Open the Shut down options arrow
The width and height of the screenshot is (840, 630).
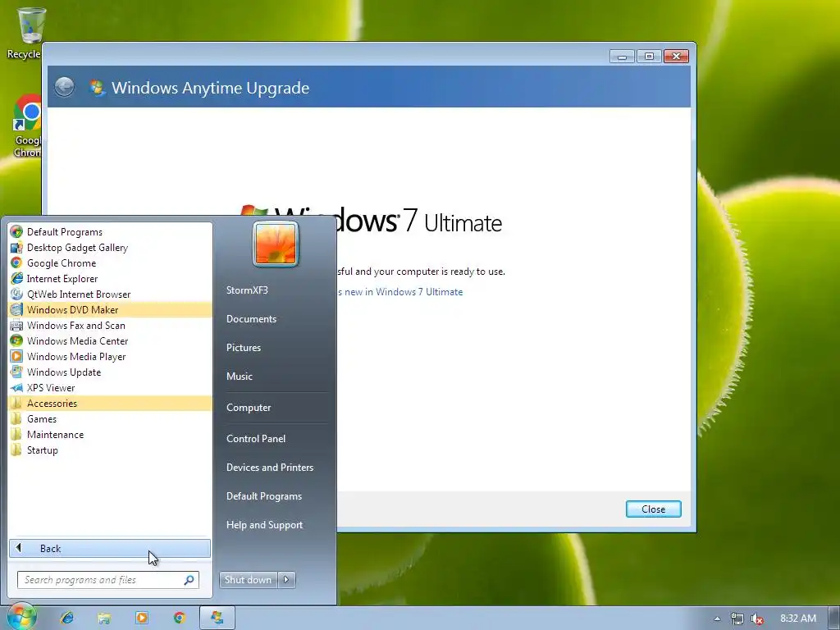(x=286, y=580)
